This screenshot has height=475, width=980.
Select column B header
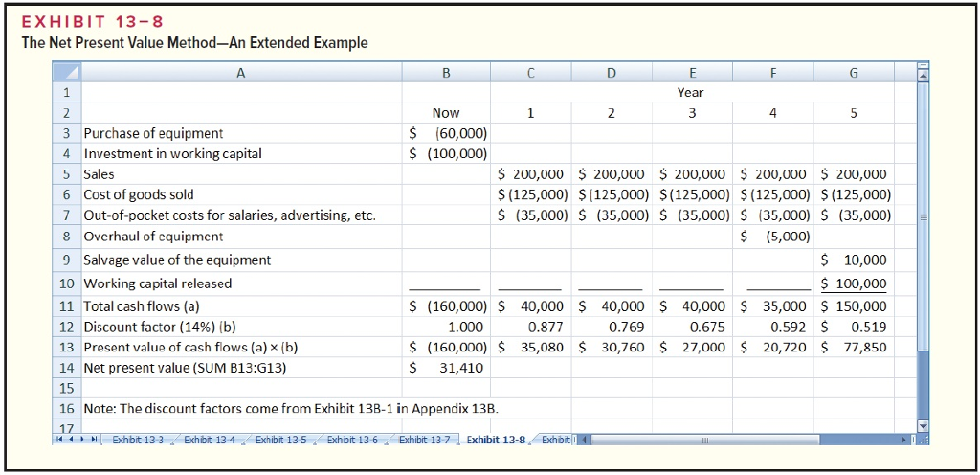tap(446, 73)
